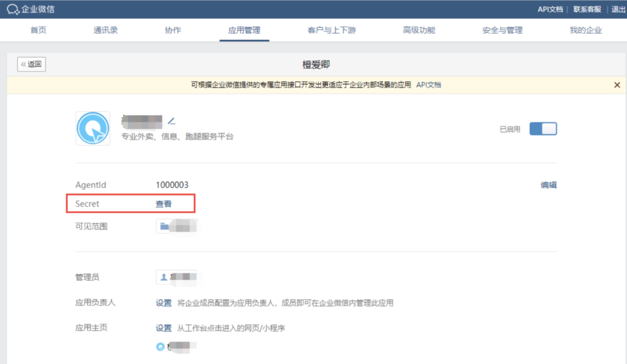Click the circular app logo avatar

[92, 128]
